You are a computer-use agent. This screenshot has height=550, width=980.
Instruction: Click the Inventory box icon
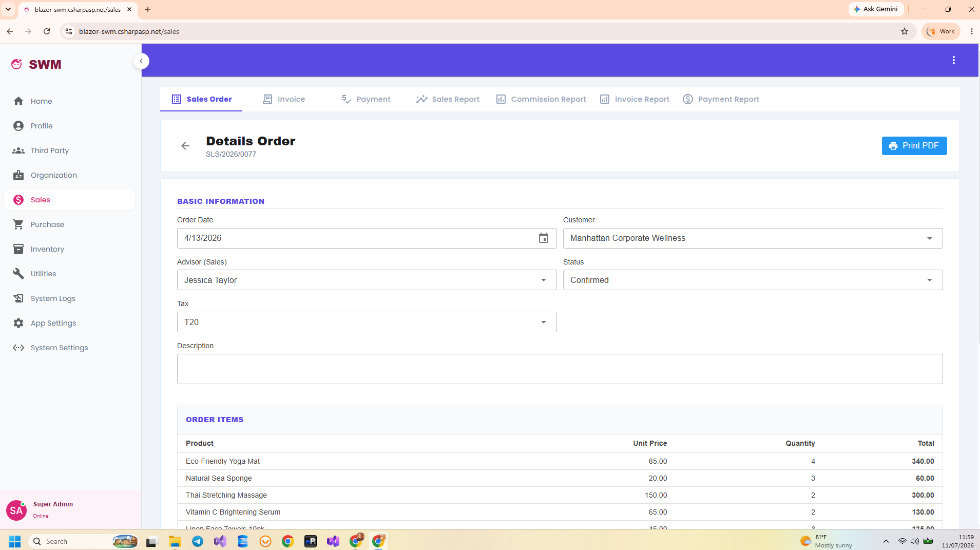[x=18, y=249]
